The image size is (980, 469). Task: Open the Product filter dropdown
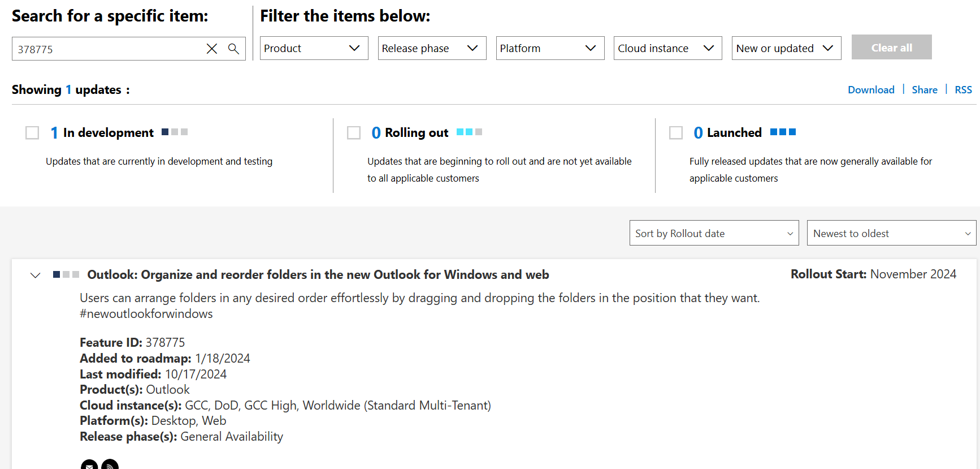click(x=314, y=48)
